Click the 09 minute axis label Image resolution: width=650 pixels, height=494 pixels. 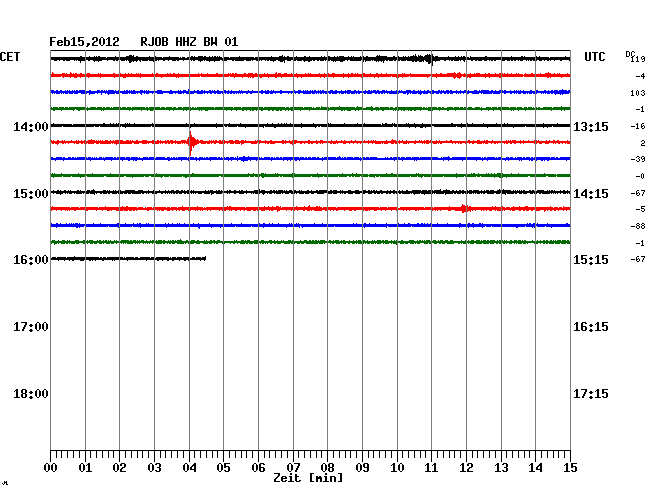pyautogui.click(x=362, y=468)
